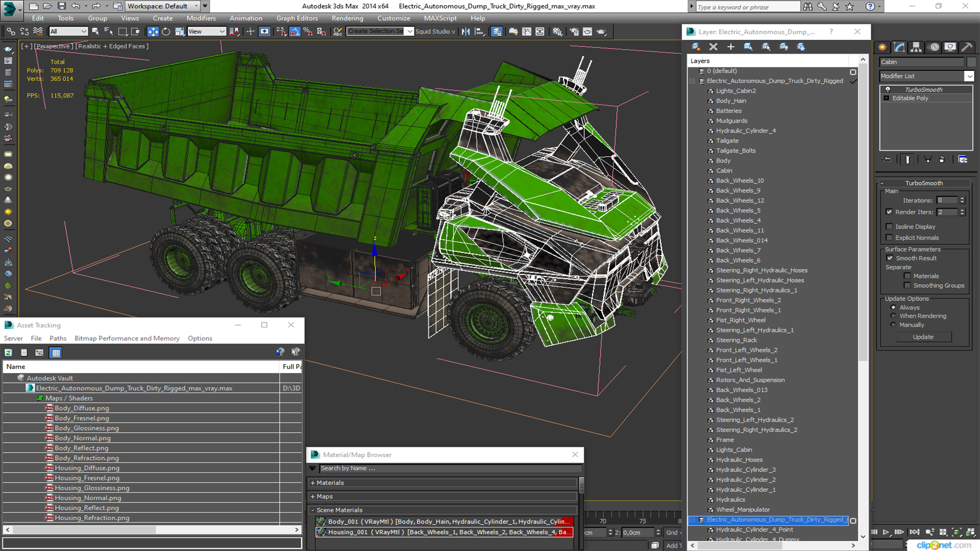980x551 pixels.
Task: Open Select by Name dialog
Action: [108, 32]
